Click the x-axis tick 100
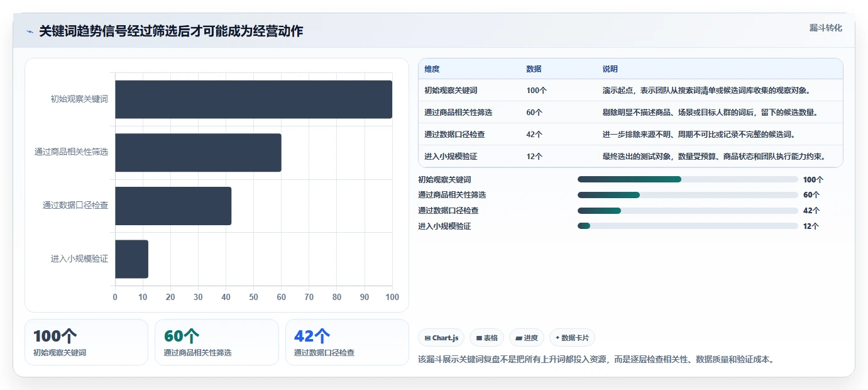Viewport: 868px width, 390px height. point(392,297)
